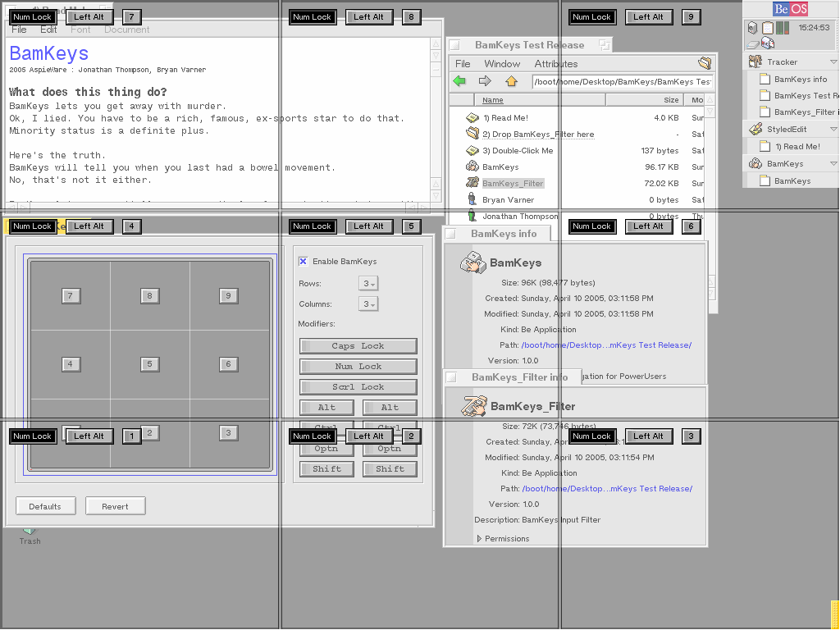Click the Tracker path input field
840x630 pixels.
coord(623,81)
